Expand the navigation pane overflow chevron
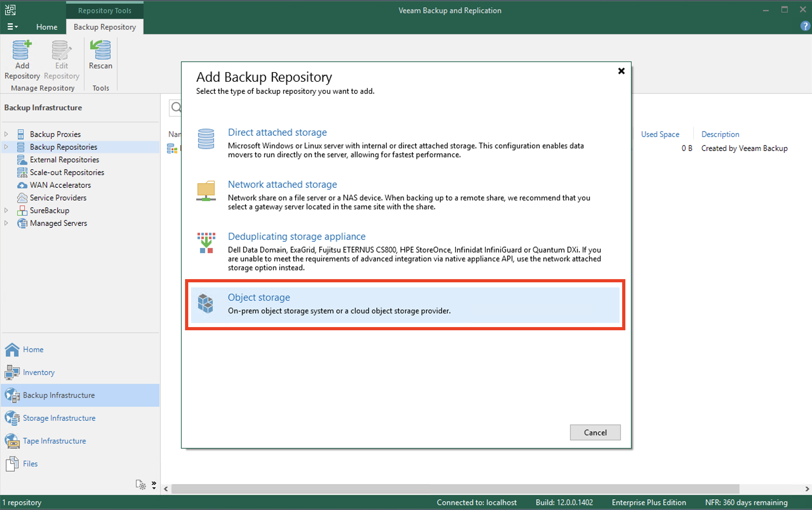Image resolution: width=812 pixels, height=510 pixels. point(154,485)
